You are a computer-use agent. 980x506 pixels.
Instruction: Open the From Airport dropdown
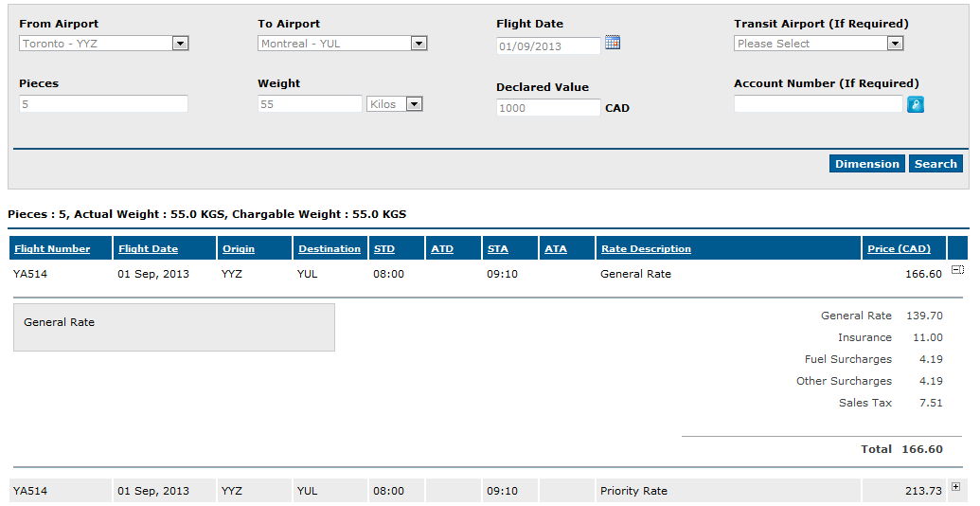point(104,44)
